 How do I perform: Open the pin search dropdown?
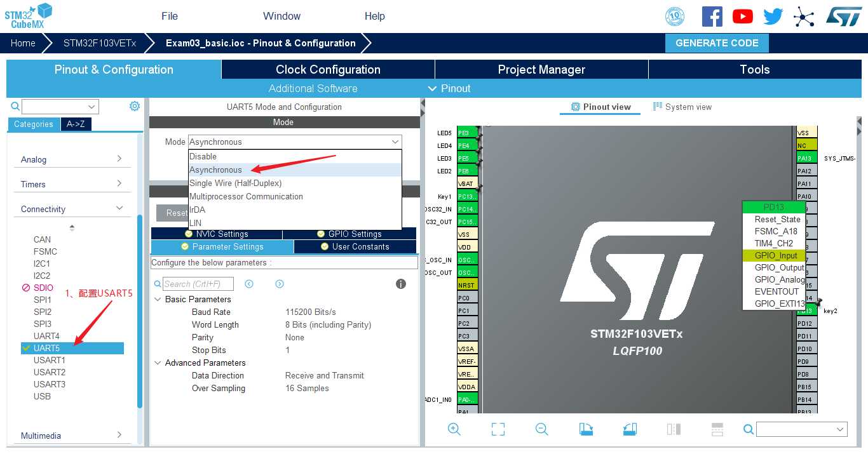click(x=841, y=430)
